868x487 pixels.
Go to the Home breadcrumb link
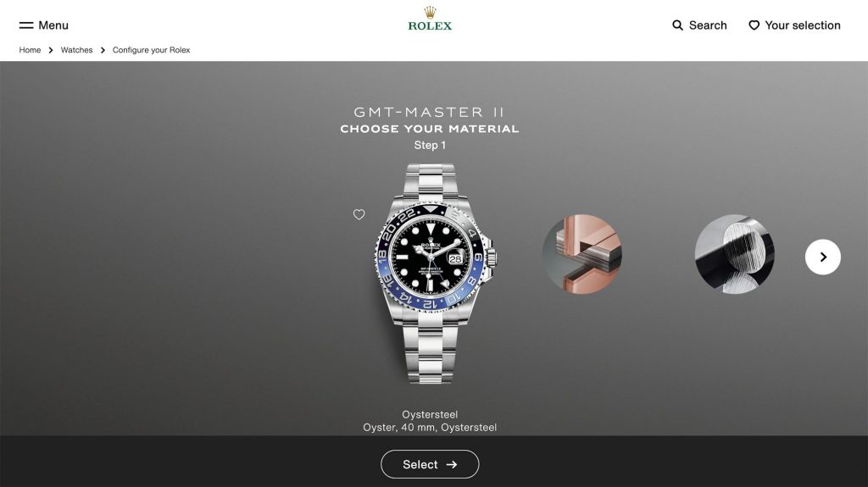[30, 50]
